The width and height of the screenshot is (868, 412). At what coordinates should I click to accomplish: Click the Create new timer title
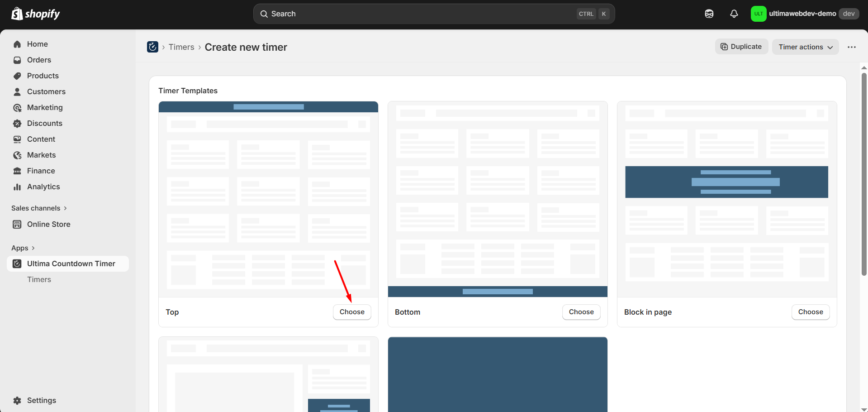click(x=246, y=47)
